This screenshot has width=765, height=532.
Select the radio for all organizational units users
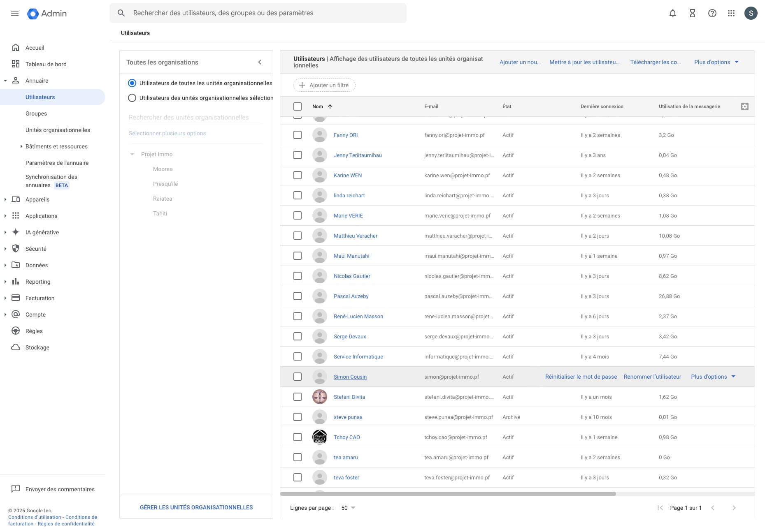click(x=132, y=83)
